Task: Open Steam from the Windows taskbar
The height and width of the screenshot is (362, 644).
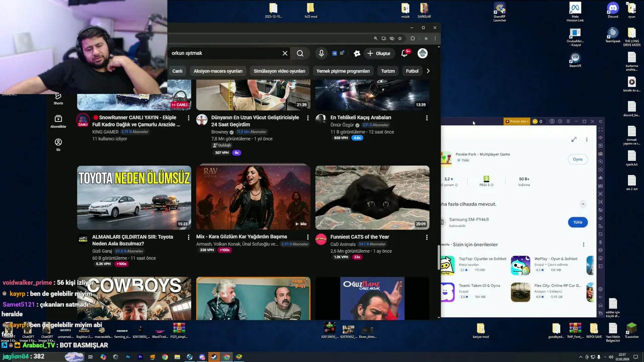Action: pyautogui.click(x=214, y=357)
